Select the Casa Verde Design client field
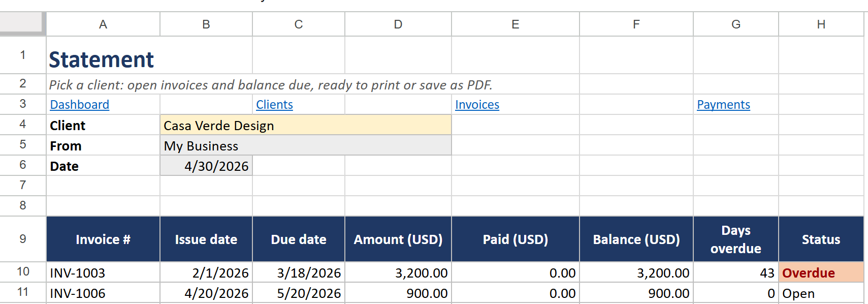 coord(306,125)
